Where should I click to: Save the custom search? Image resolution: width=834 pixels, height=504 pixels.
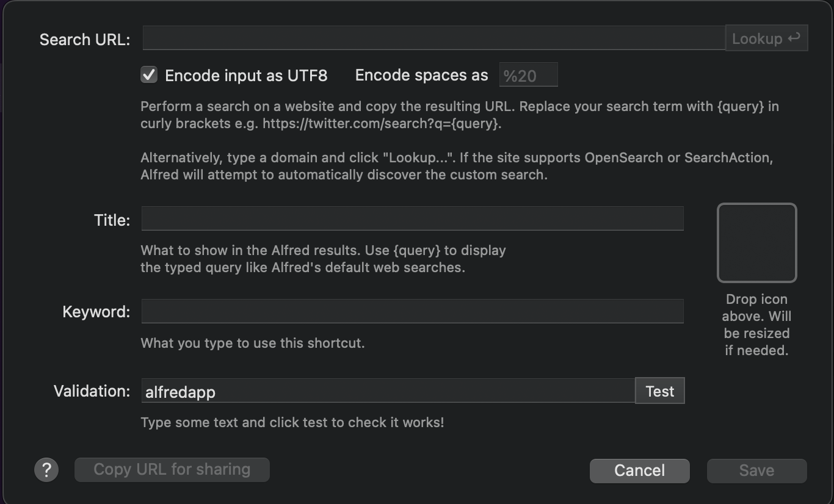coord(756,470)
